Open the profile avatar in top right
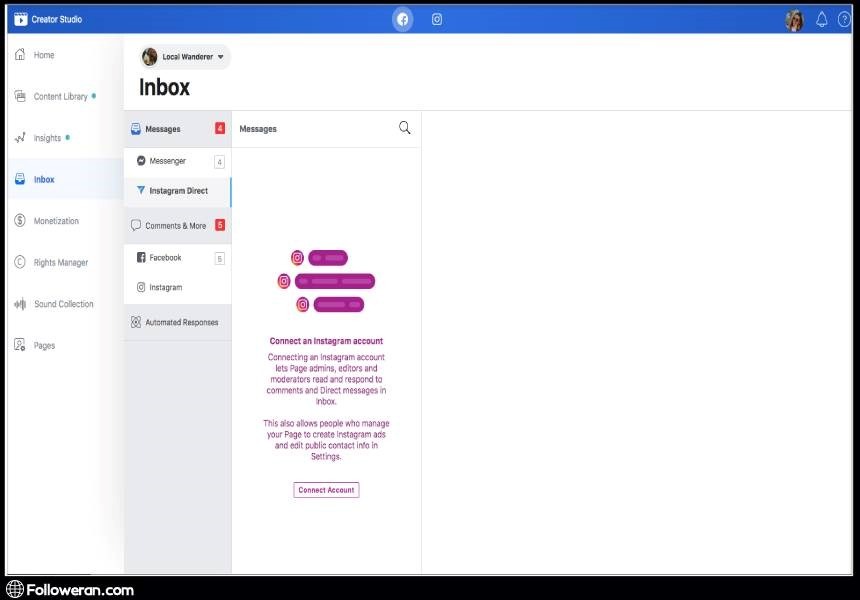 (795, 20)
